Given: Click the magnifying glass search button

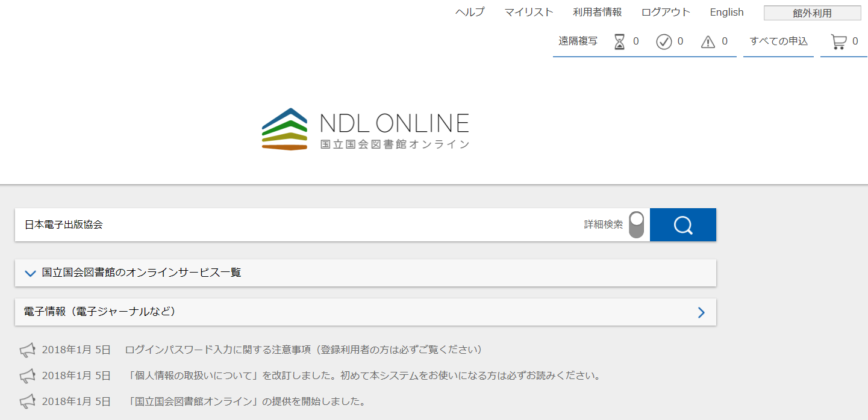Looking at the screenshot, I should [x=683, y=225].
